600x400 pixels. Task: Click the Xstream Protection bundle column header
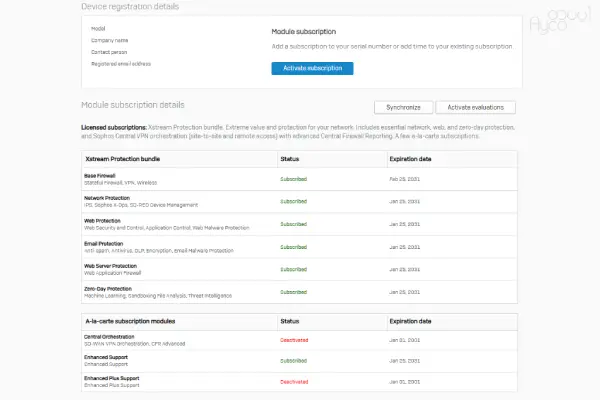click(x=123, y=159)
